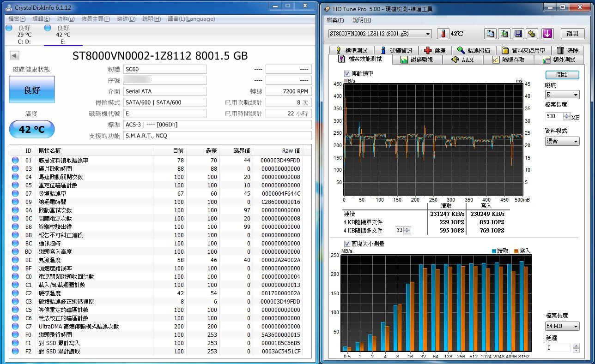Click the 離開 button in HD Tune
Viewport: 595px width, 364px height.
pos(572,34)
